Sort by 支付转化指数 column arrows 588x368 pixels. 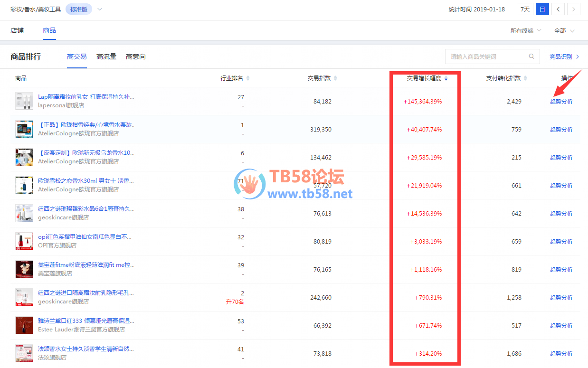tap(525, 78)
